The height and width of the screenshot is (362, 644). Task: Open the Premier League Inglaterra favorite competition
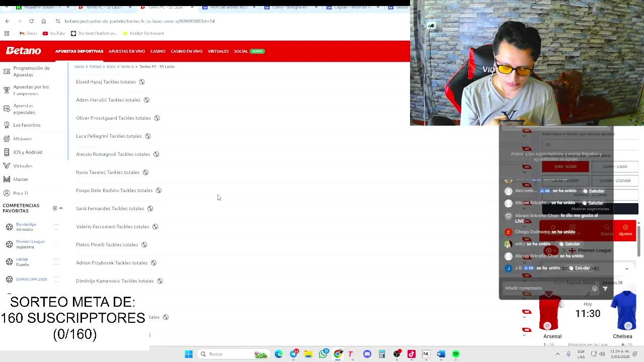[30, 244]
